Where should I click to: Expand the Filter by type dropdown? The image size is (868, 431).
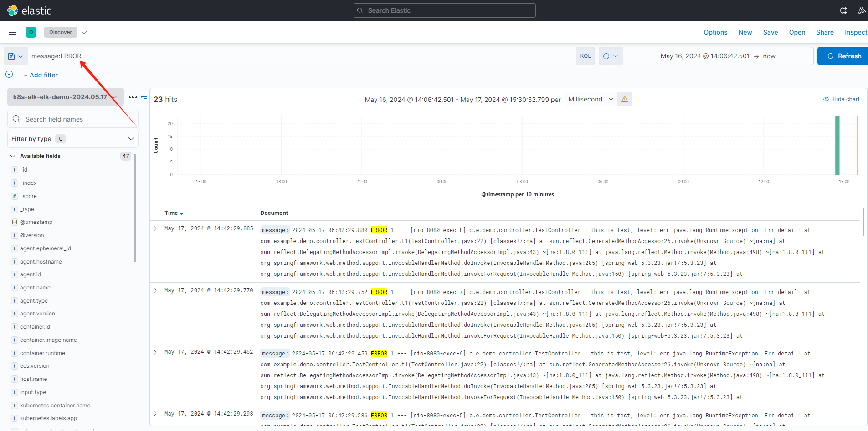pyautogui.click(x=73, y=139)
